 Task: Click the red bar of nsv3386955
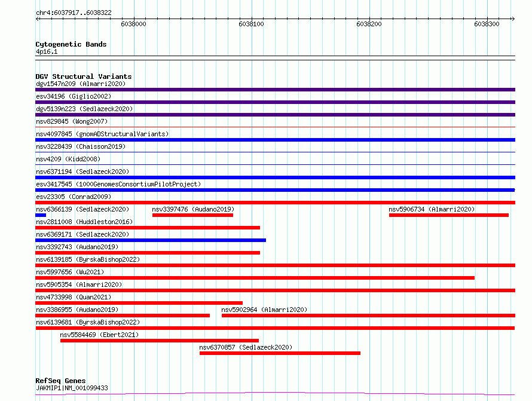pyautogui.click(x=123, y=316)
